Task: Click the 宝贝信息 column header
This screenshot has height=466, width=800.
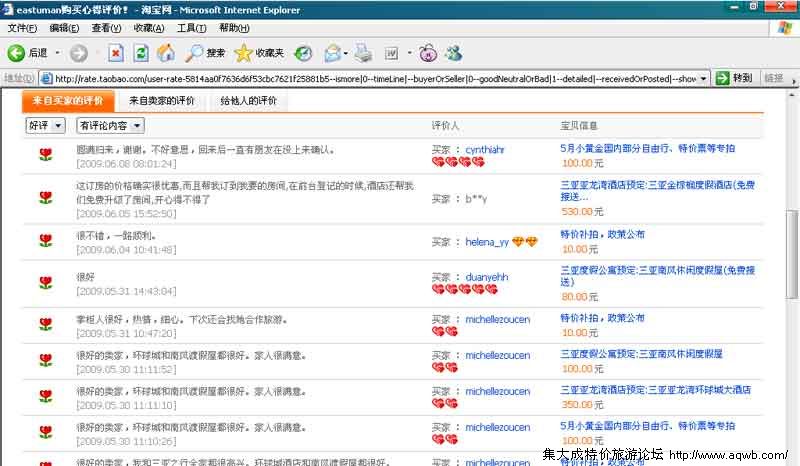Action: pyautogui.click(x=579, y=125)
